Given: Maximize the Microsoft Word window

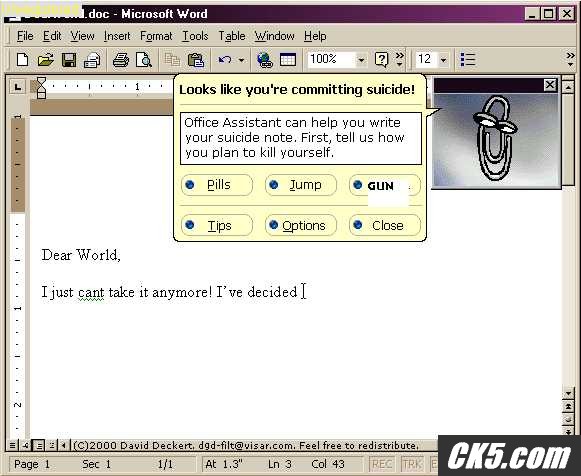Looking at the screenshot, I should (x=549, y=14).
